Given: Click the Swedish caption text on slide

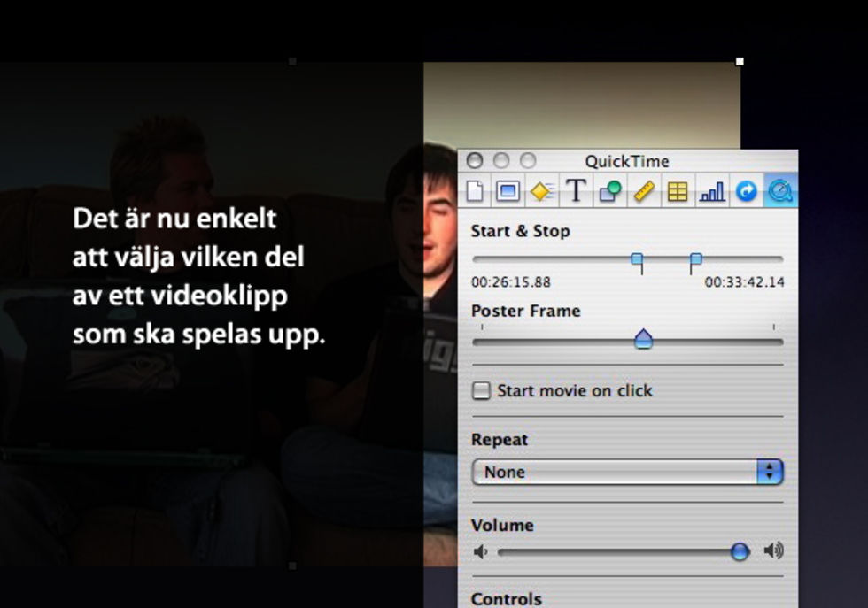Looking at the screenshot, I should click(x=198, y=276).
